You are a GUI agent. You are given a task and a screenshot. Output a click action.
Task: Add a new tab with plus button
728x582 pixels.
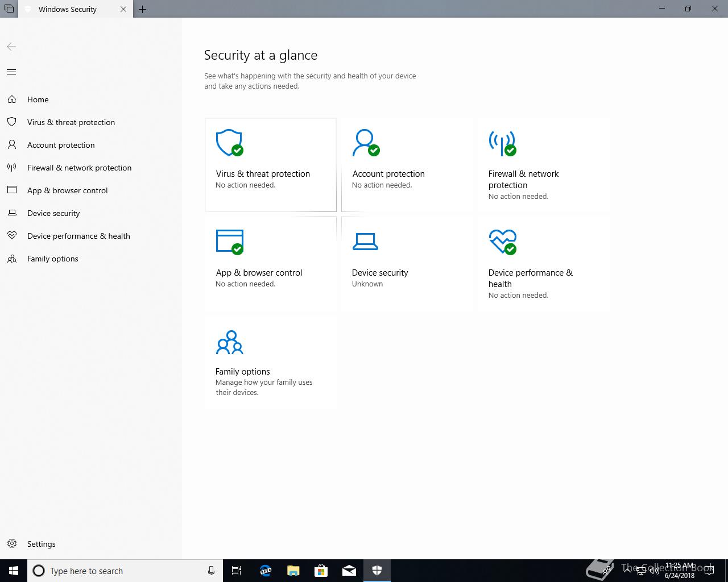(x=143, y=9)
